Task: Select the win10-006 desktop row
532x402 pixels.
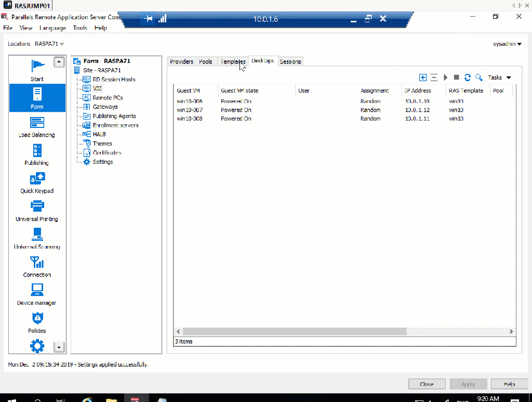Action: coord(344,101)
